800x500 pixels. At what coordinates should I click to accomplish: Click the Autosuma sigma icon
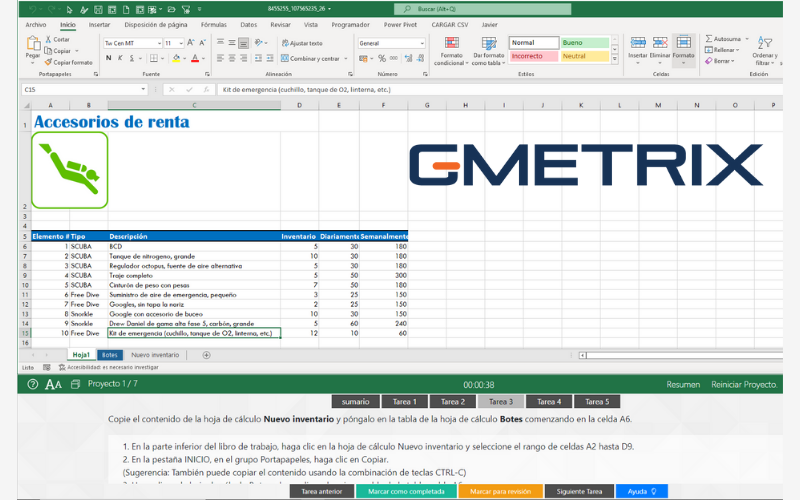tap(709, 39)
